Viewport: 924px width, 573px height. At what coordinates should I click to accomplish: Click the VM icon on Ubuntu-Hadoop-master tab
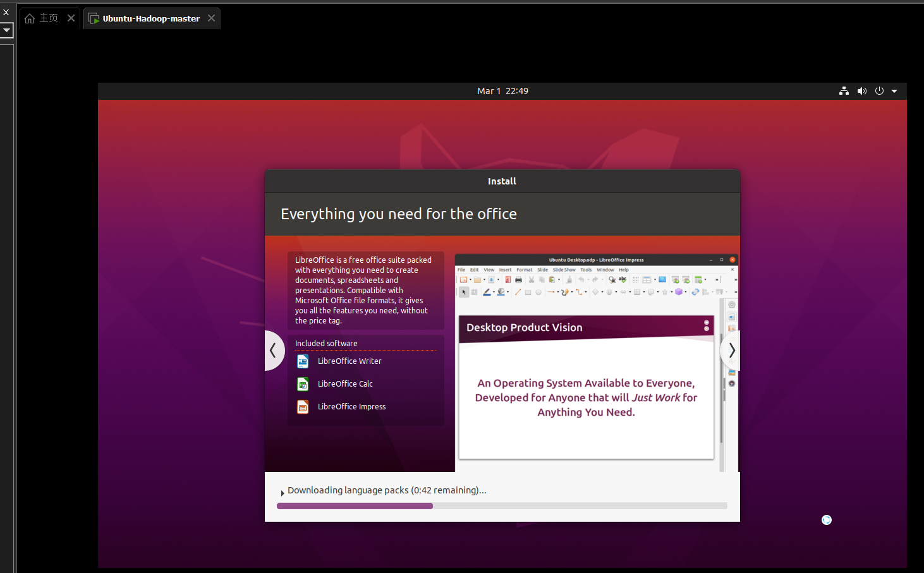click(94, 18)
